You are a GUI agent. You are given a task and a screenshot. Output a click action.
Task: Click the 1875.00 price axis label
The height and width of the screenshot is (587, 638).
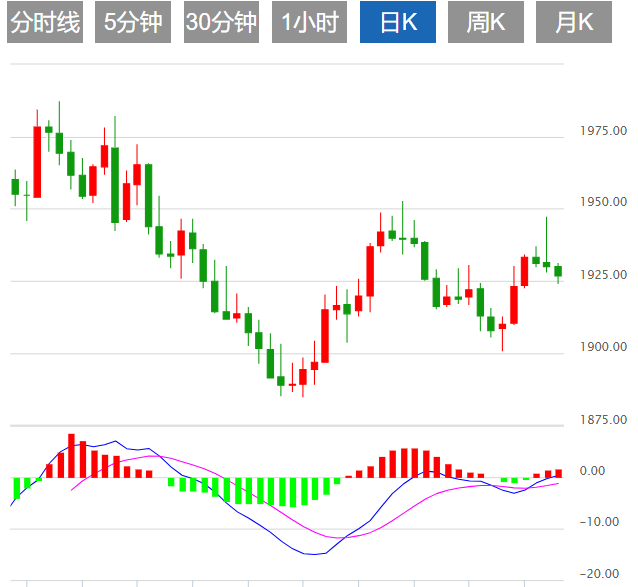coord(603,419)
